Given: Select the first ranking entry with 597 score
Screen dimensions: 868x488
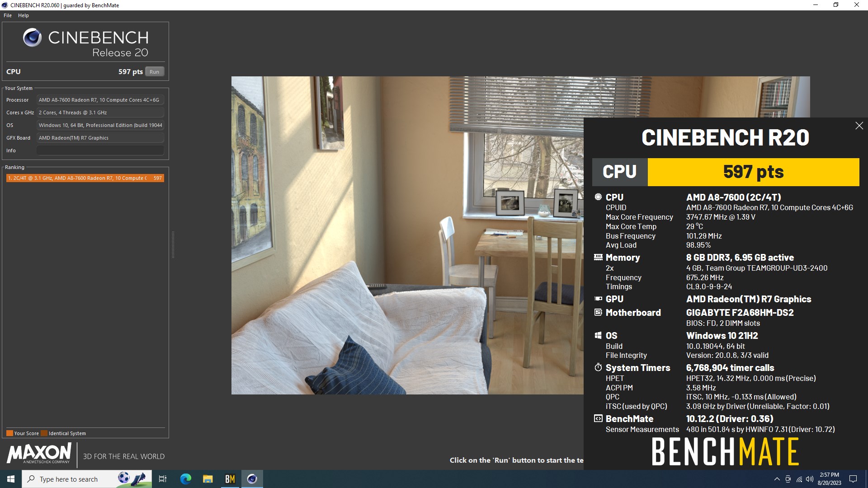Looking at the screenshot, I should (85, 178).
